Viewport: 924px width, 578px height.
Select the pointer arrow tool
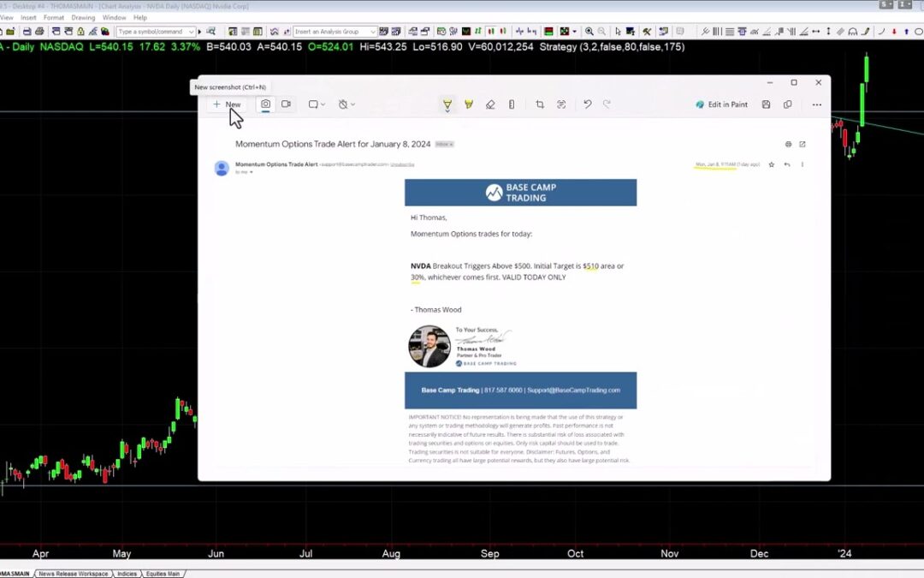(x=618, y=32)
